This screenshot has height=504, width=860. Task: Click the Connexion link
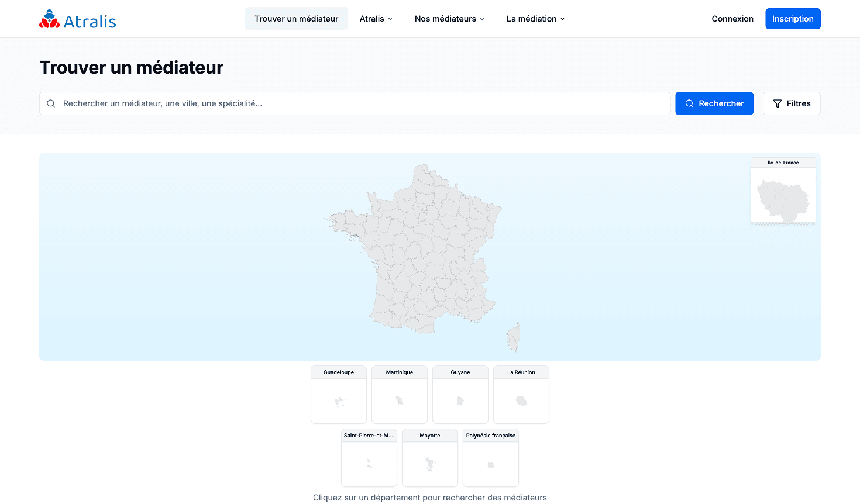(732, 19)
